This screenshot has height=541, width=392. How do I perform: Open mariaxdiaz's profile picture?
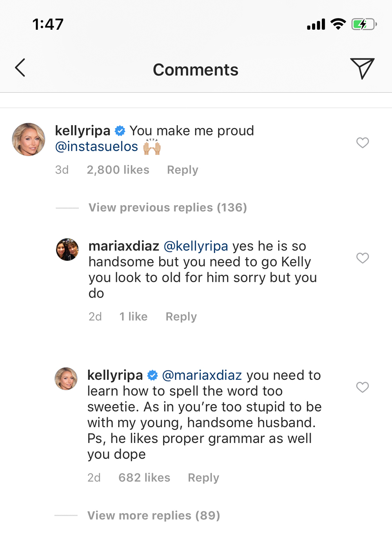click(x=67, y=250)
